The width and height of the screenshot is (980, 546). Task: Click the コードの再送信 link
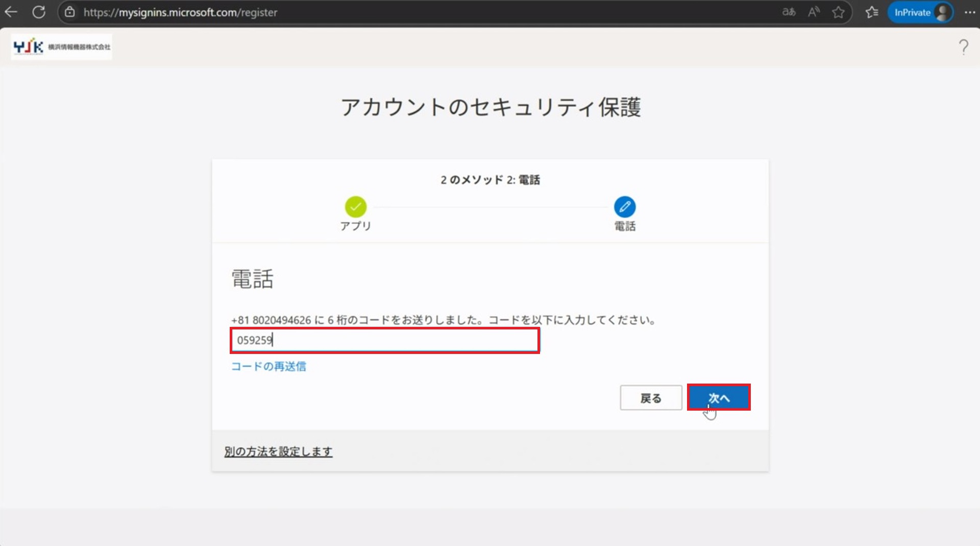pyautogui.click(x=268, y=367)
